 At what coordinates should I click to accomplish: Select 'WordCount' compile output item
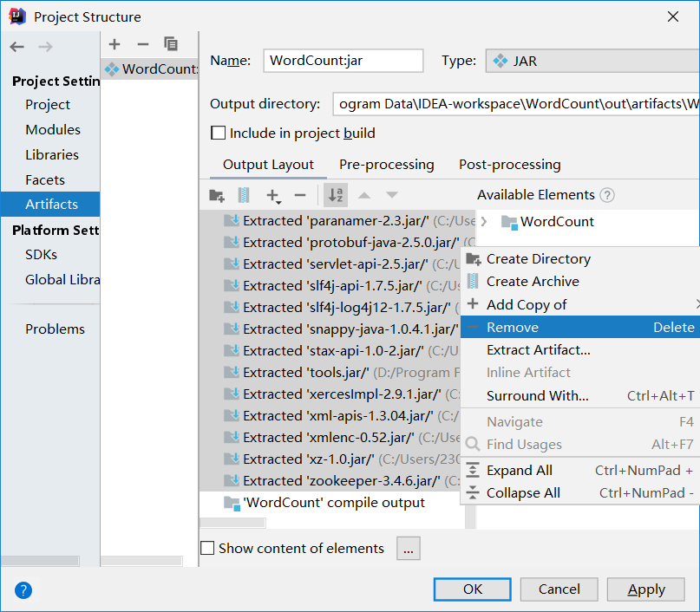coord(333,503)
